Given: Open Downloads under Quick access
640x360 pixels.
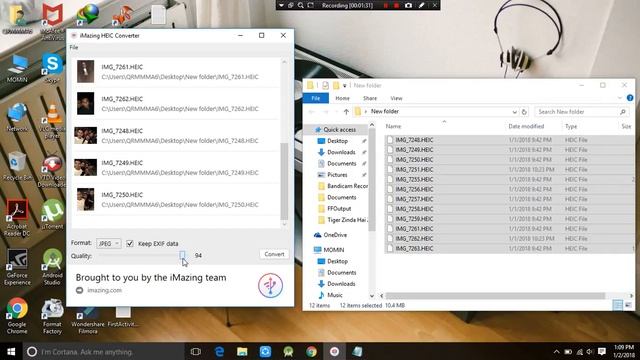Looking at the screenshot, I should point(341,152).
